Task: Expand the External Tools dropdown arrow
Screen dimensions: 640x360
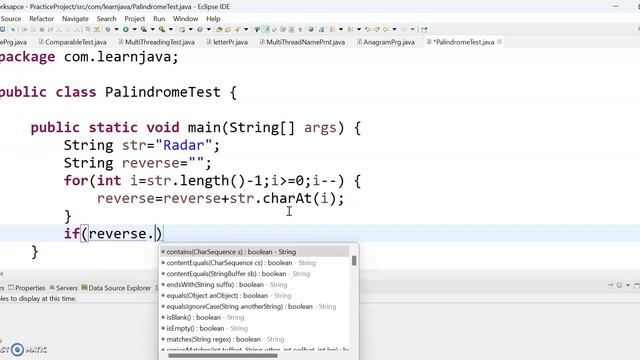Action: pyautogui.click(x=171, y=29)
